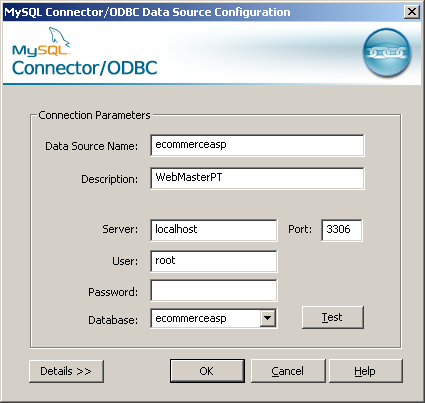The width and height of the screenshot is (425, 403).
Task: Open the Database dropdown arrow
Action: pyautogui.click(x=268, y=318)
